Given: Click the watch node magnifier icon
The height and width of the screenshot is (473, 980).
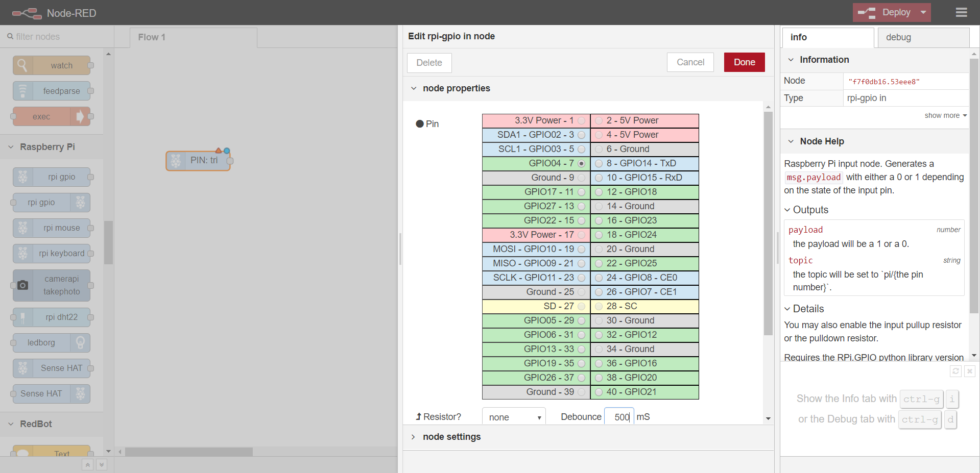Looking at the screenshot, I should tap(22, 65).
